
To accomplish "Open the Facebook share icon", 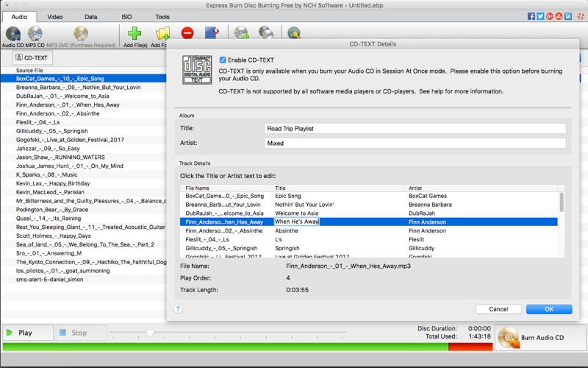I will [531, 16].
